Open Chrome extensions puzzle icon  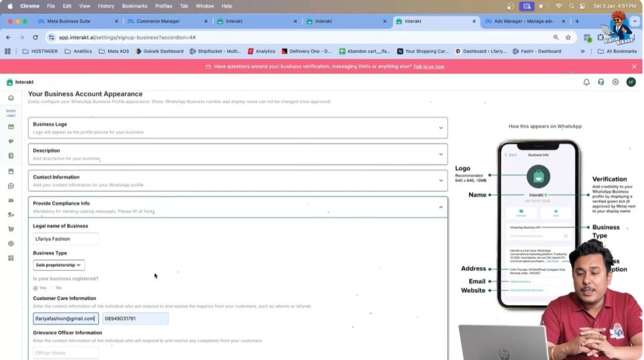[x=601, y=37]
